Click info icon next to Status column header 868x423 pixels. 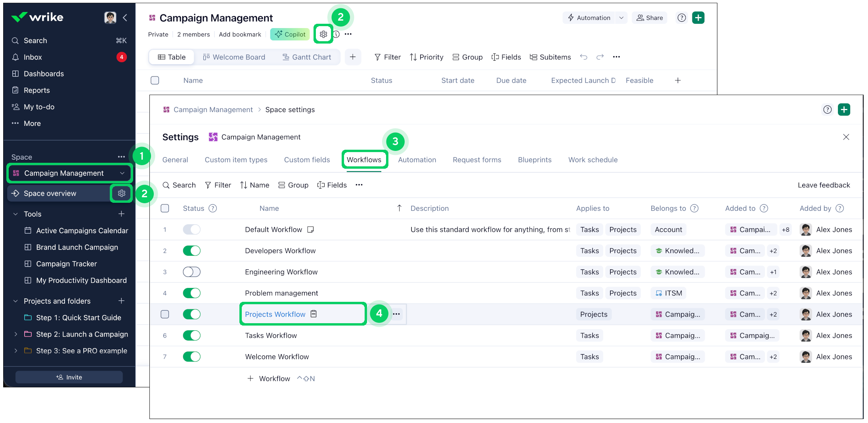tap(213, 208)
